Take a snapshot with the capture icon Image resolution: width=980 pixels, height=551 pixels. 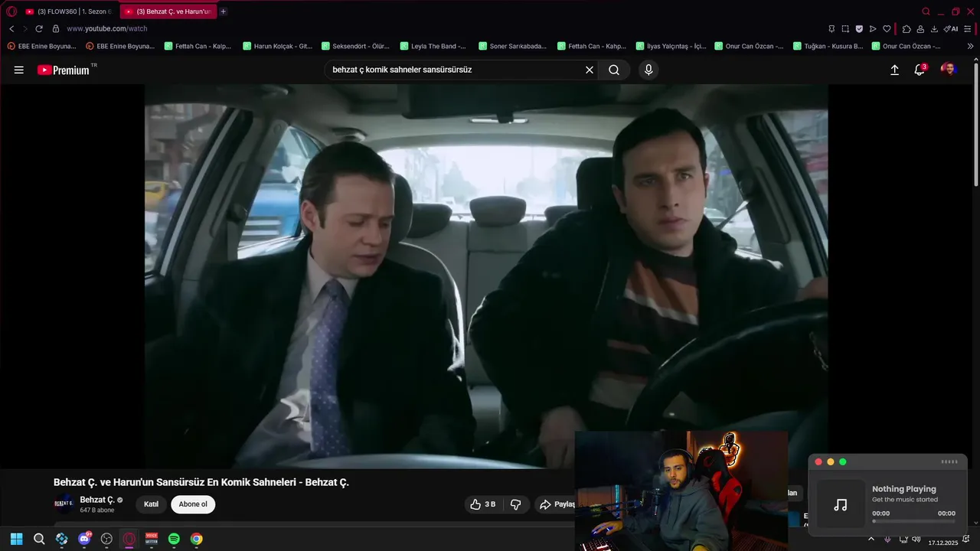tap(845, 28)
